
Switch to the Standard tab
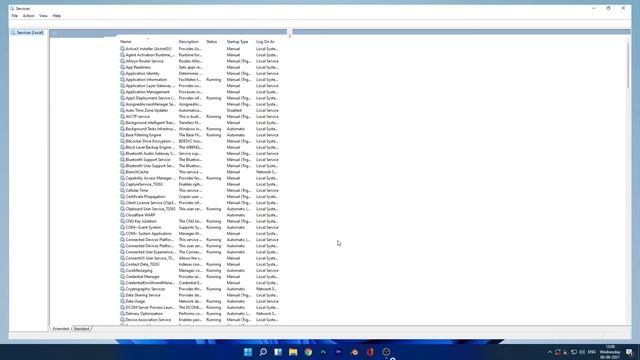[x=82, y=329]
